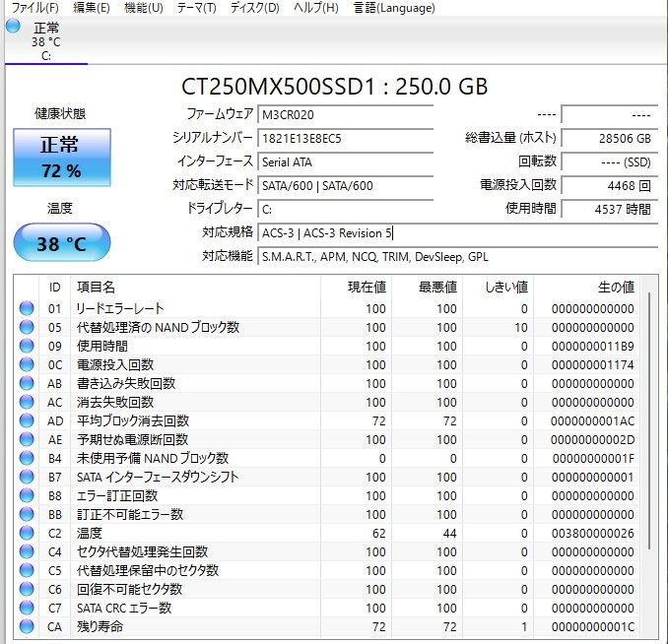Select the 未使用予備 NAND ブロック数 attribute name
Image resolution: width=668 pixels, height=644 pixels.
click(153, 458)
